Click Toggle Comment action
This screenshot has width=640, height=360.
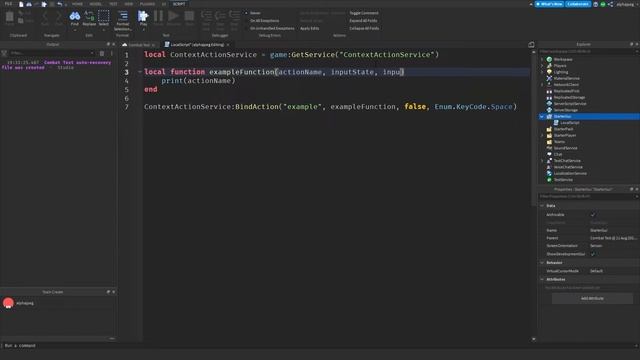click(364, 13)
